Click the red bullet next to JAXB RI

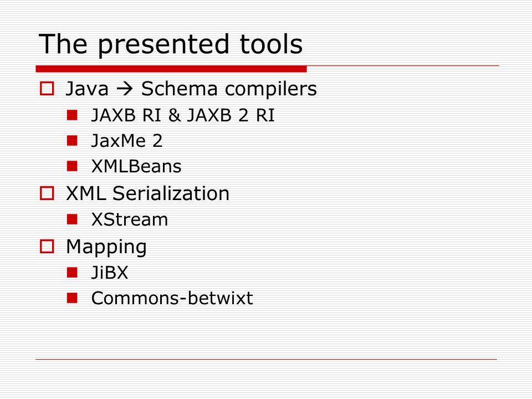(x=72, y=115)
